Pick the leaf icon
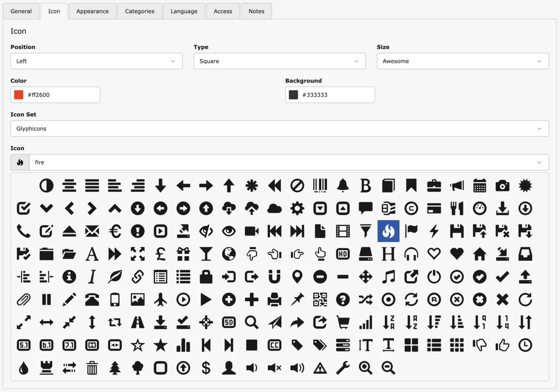 pyautogui.click(x=115, y=276)
